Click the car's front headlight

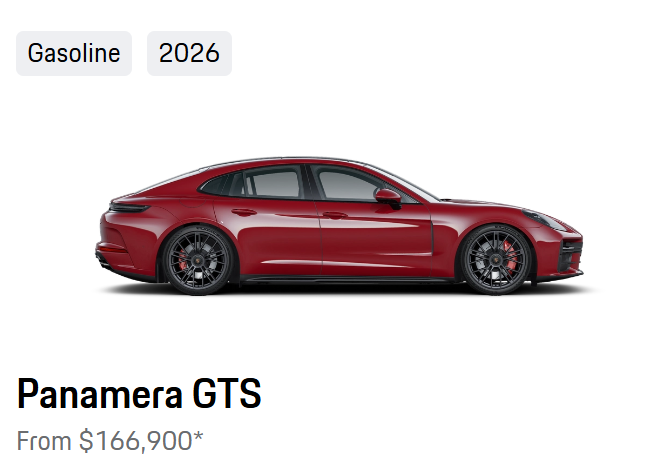point(541,218)
